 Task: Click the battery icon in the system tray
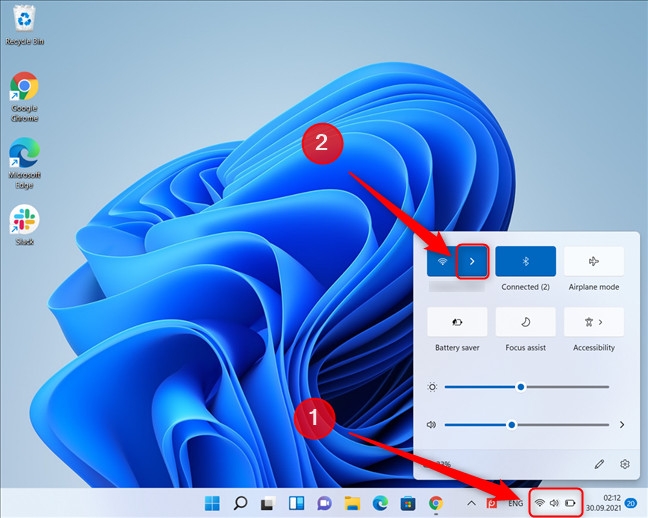pos(570,503)
